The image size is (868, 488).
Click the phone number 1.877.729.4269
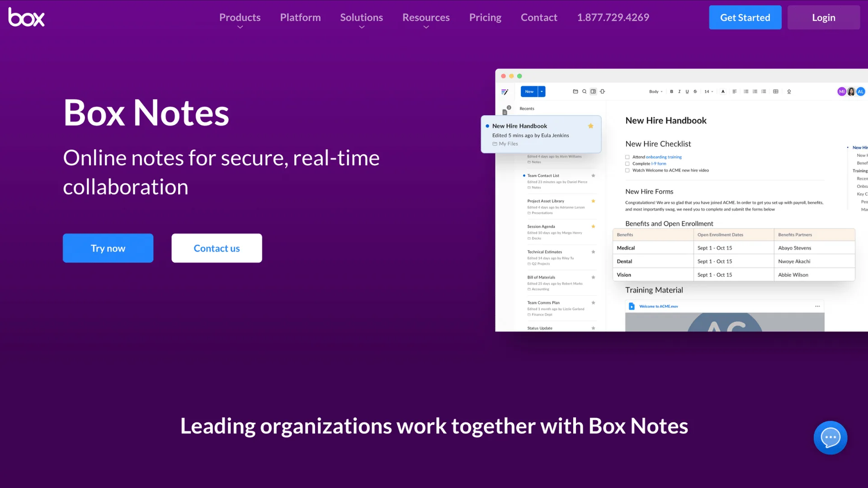point(613,18)
